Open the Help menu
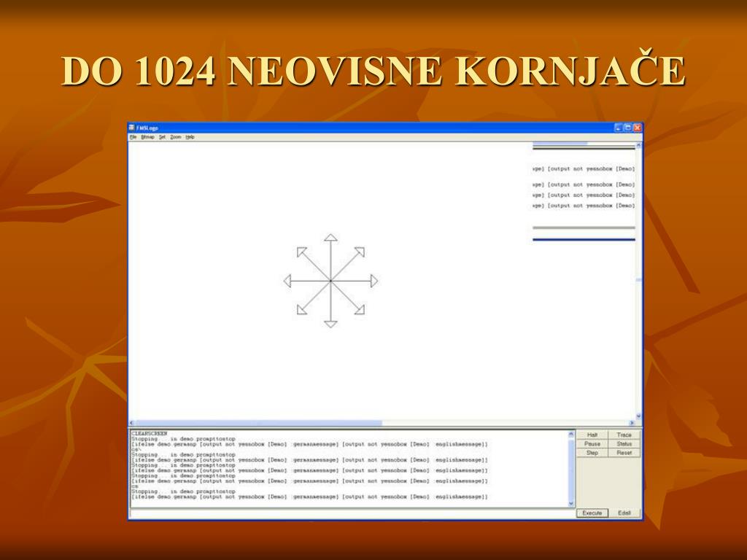 click(x=190, y=137)
